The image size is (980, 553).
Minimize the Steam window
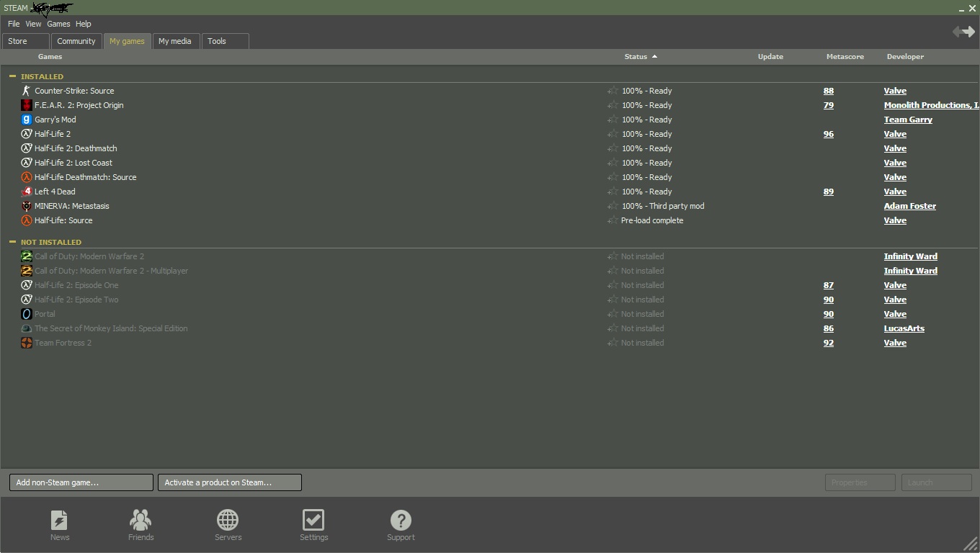pos(962,9)
